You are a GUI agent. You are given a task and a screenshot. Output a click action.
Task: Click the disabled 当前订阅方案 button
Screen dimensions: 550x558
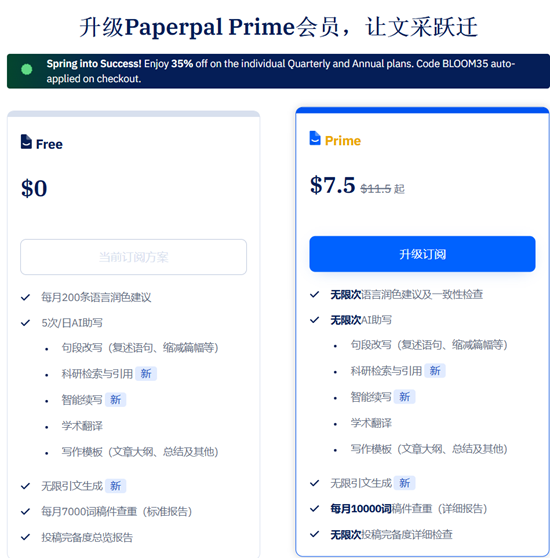click(x=133, y=257)
